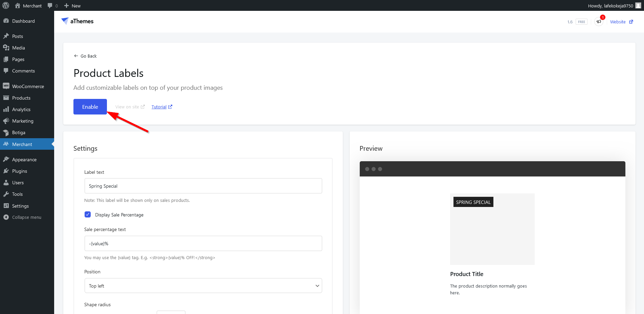Open the Website link
The image size is (644, 314).
pyautogui.click(x=621, y=22)
